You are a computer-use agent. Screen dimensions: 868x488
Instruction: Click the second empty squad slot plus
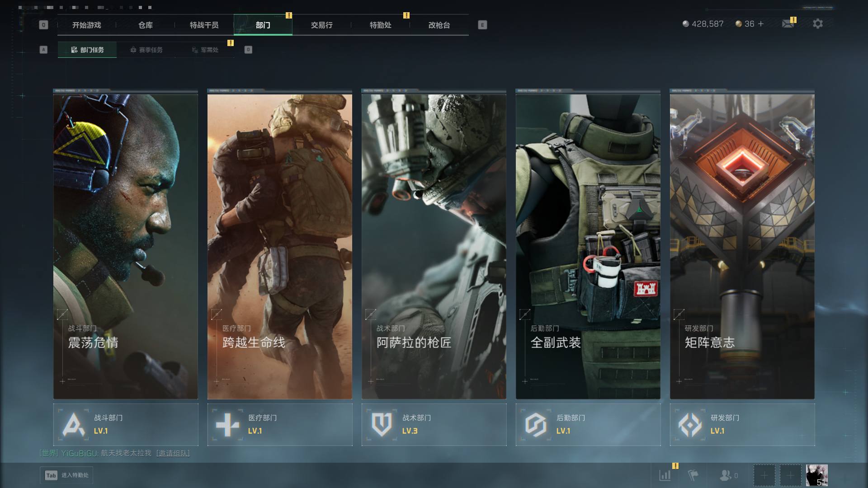(x=791, y=475)
